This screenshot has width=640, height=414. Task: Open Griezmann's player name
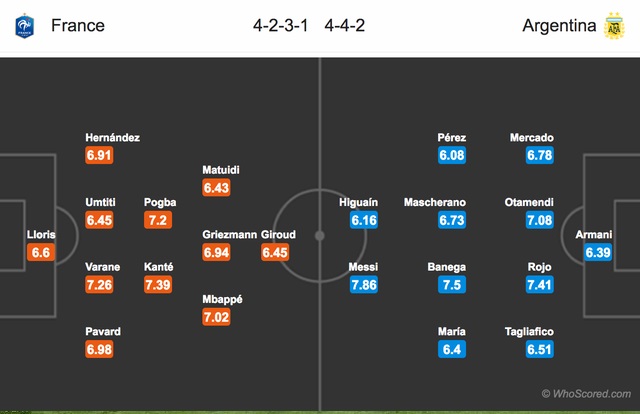coord(230,234)
